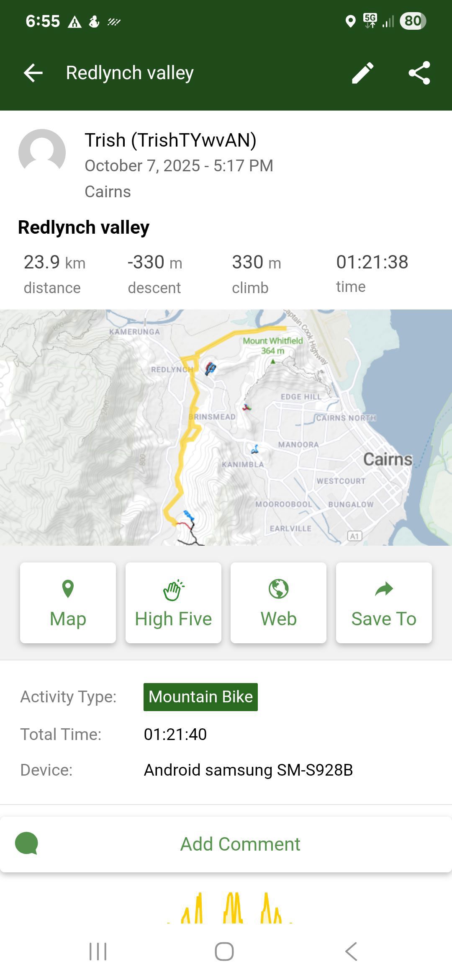This screenshot has width=452, height=980.
Task: Tap Add Comment
Action: pos(240,844)
